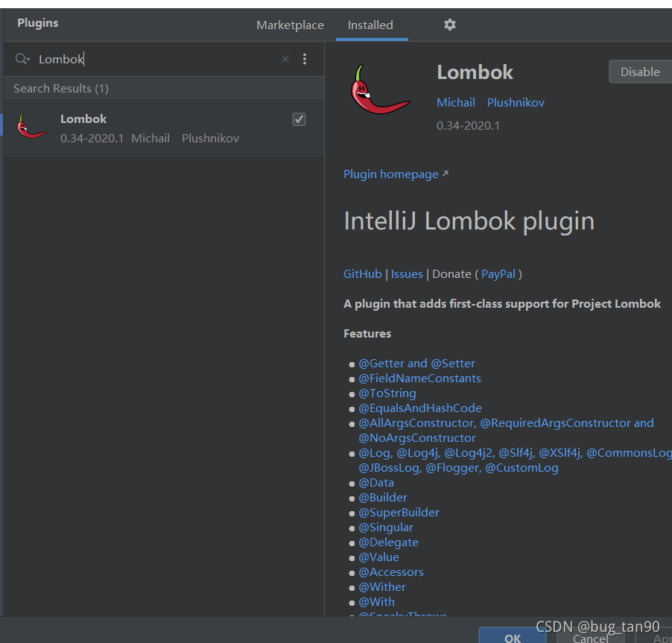Screen dimensions: 672x643
Task: Open the Michail author link
Action: (x=455, y=103)
